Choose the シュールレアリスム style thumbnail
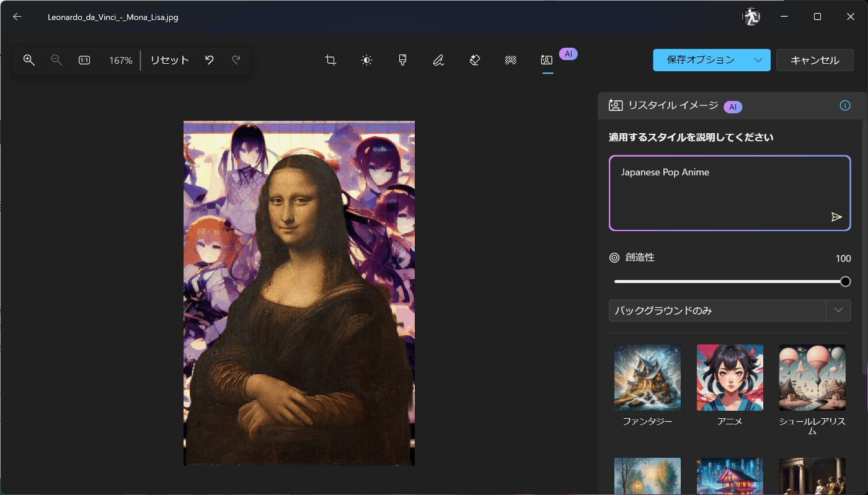This screenshot has width=868, height=495. coord(812,377)
